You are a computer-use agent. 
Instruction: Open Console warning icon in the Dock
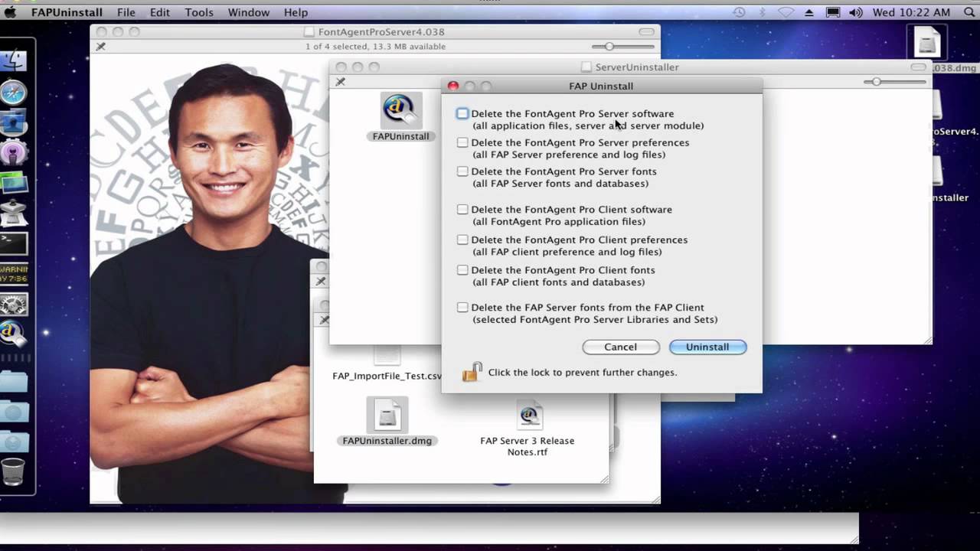(x=14, y=275)
